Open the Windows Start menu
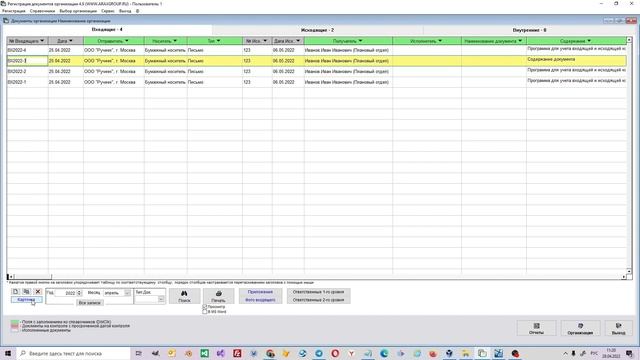The image size is (640, 360). (x=8, y=353)
